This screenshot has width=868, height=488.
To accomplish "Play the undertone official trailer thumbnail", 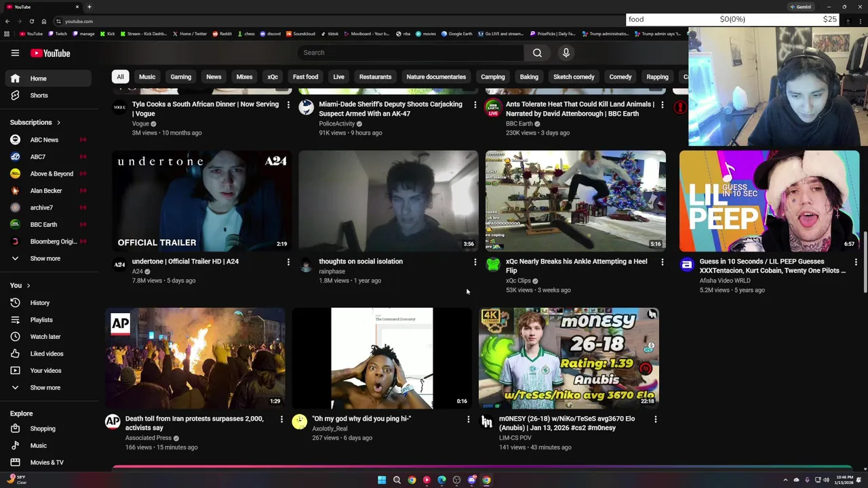I will coord(202,201).
